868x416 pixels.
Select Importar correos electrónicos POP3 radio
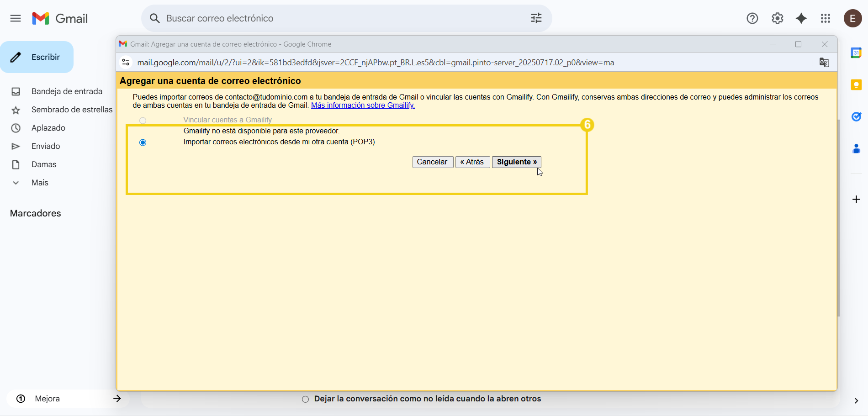click(x=143, y=142)
